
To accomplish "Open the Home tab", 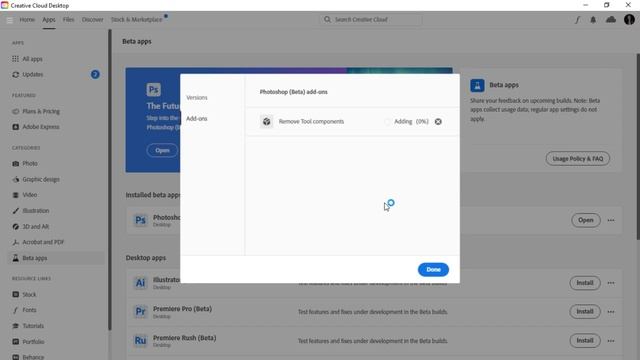I will click(x=27, y=20).
